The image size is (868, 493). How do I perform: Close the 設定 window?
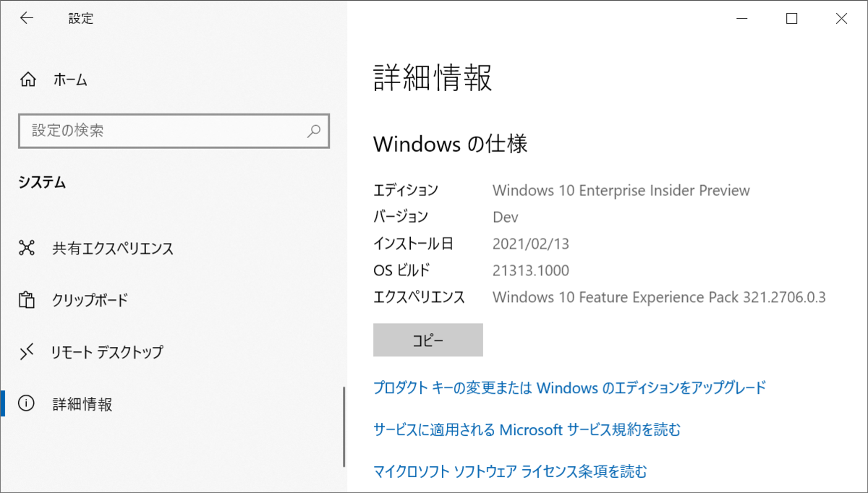click(841, 19)
